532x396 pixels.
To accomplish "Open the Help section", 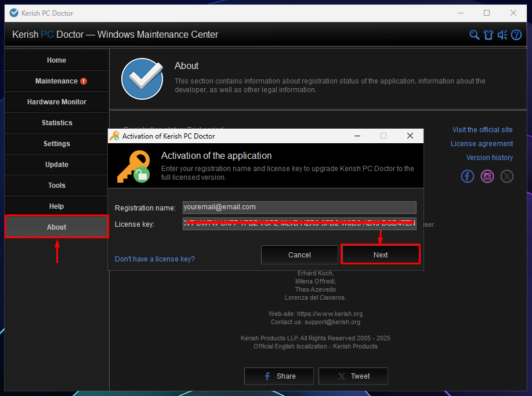I will click(x=57, y=206).
